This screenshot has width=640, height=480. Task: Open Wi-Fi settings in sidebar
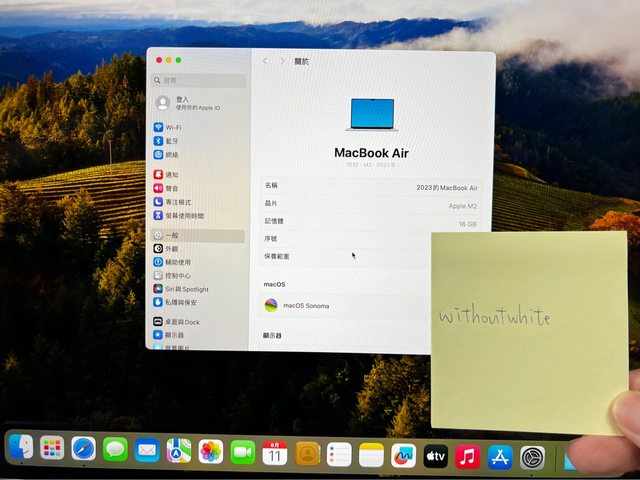pos(173,128)
